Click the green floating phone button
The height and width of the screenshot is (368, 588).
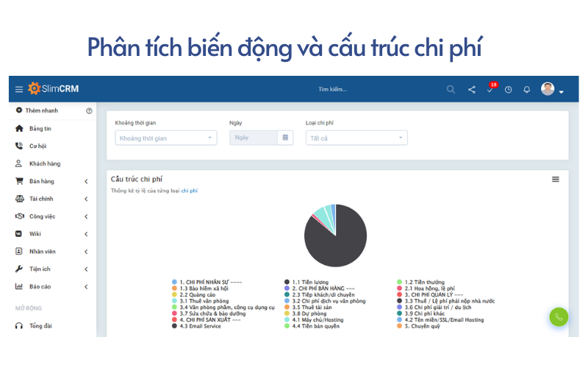(x=559, y=317)
